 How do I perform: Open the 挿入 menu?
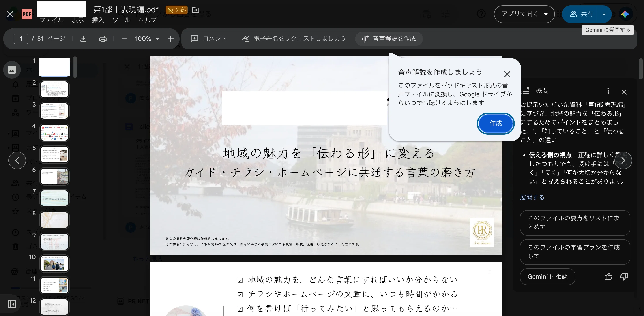tap(98, 20)
